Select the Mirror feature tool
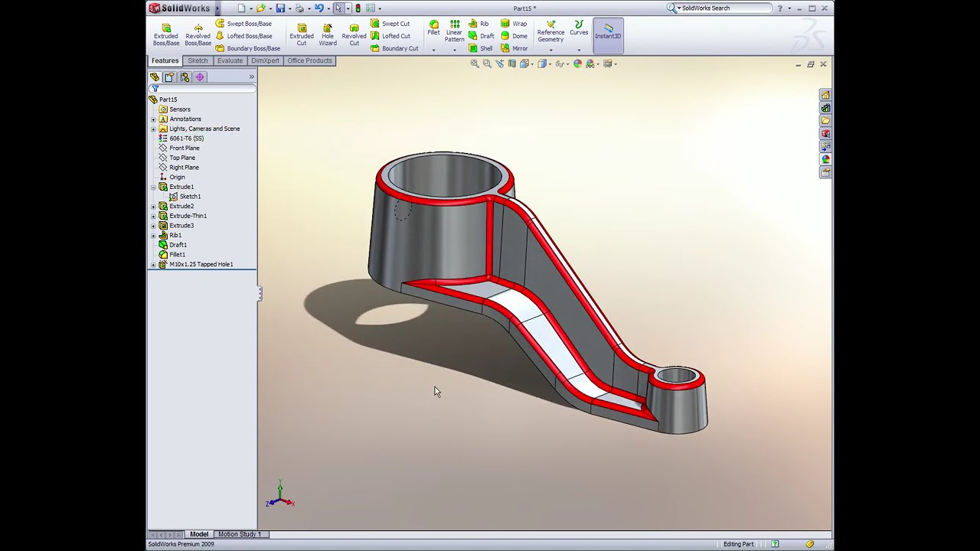The height and width of the screenshot is (551, 980). tap(514, 48)
